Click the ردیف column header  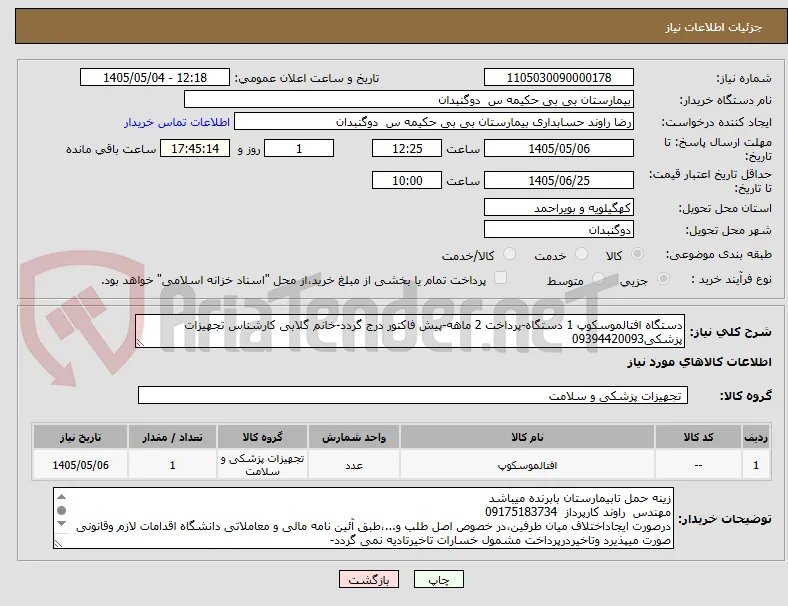click(755, 437)
